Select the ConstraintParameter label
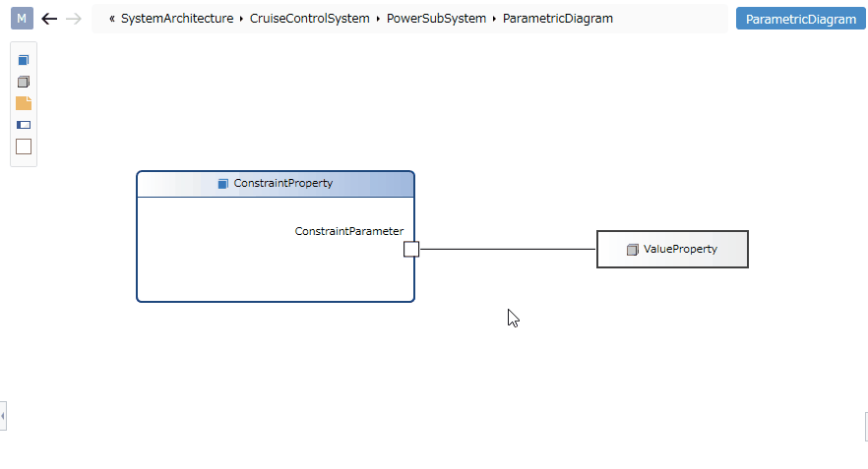The width and height of the screenshot is (868, 469). click(348, 231)
